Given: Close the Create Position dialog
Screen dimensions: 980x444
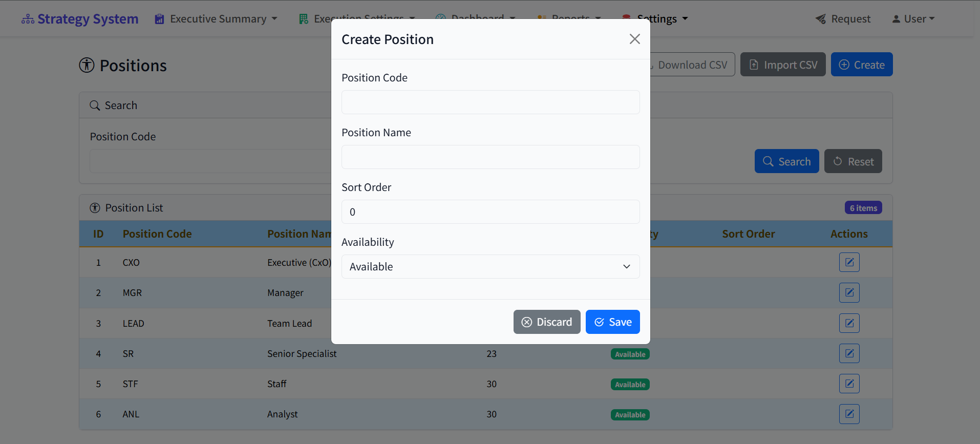Looking at the screenshot, I should click(x=635, y=39).
